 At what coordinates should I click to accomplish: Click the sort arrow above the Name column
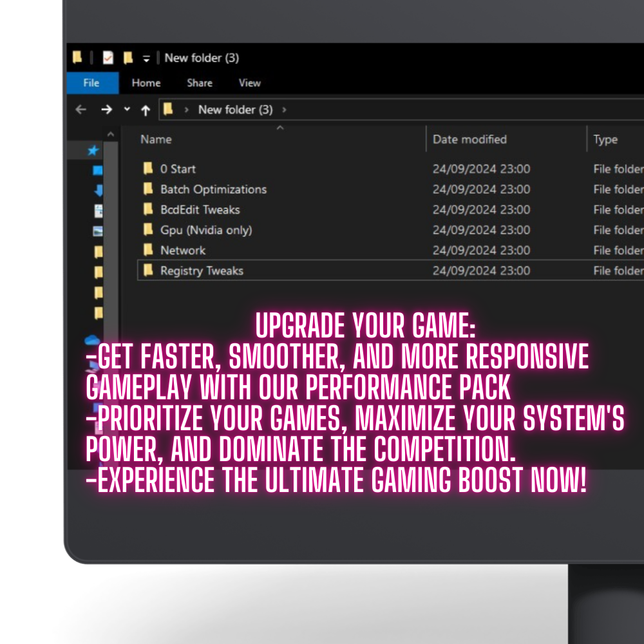[280, 128]
